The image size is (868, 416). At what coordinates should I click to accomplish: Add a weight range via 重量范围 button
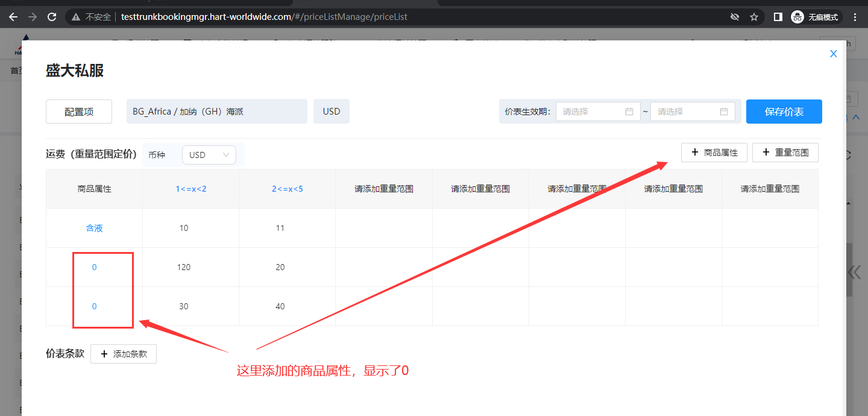pos(785,153)
